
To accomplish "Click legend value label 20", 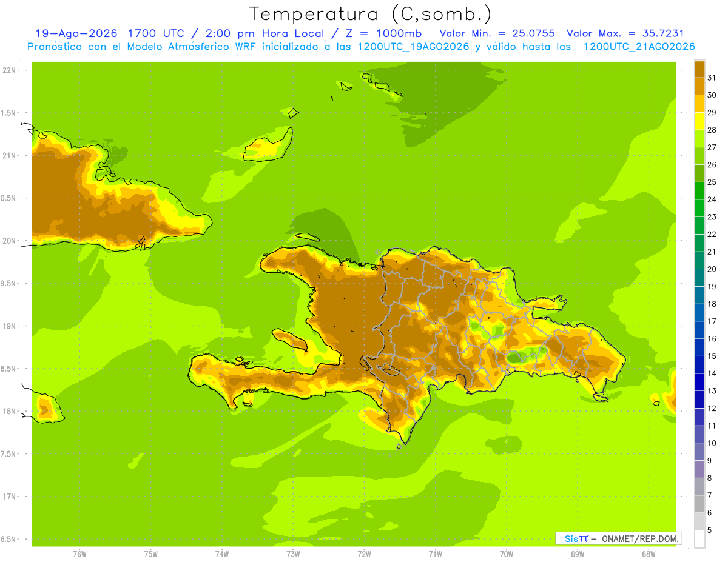I will click(712, 269).
